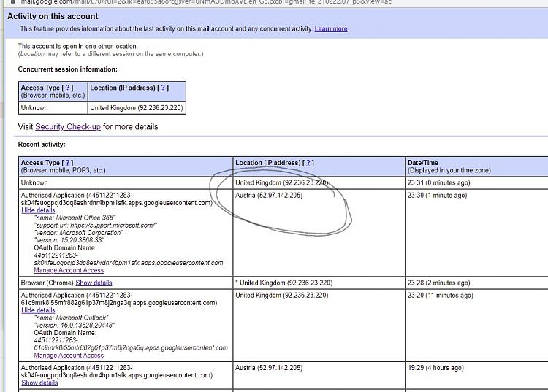Click help mark beside recent activity Access Type
Screen dimensions: 548x392
[67, 163]
